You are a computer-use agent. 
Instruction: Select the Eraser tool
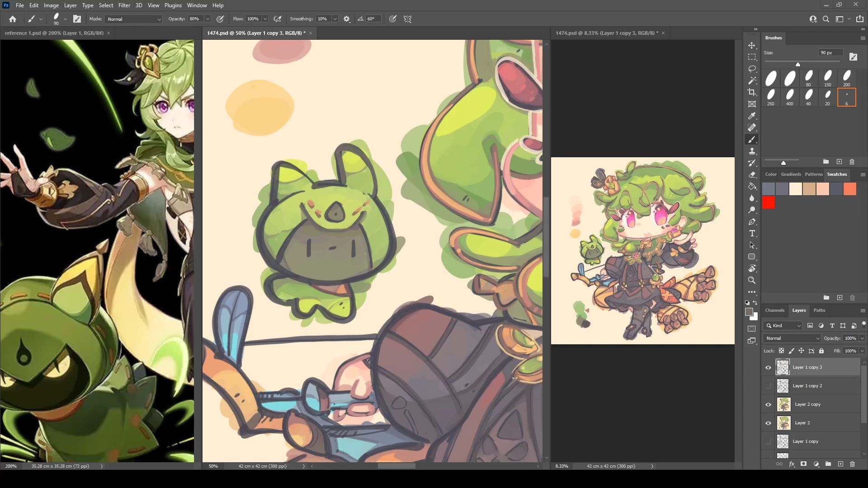click(x=752, y=174)
